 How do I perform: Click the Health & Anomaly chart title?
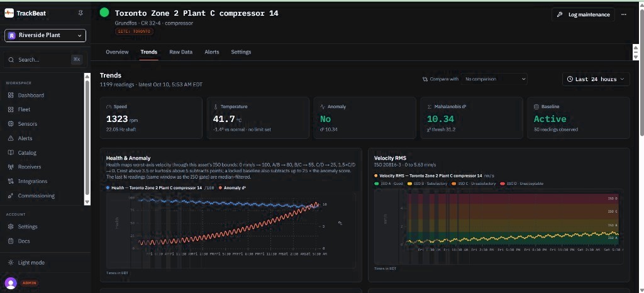point(128,158)
